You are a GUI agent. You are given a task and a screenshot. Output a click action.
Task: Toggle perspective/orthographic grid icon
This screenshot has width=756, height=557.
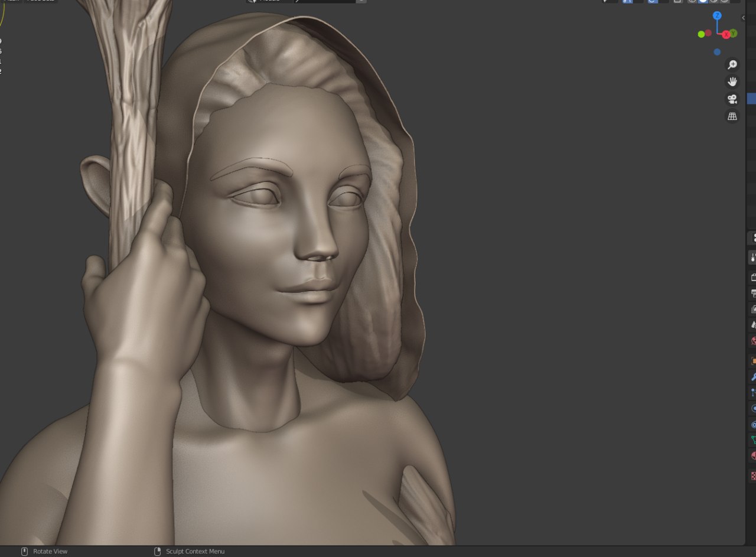(732, 116)
